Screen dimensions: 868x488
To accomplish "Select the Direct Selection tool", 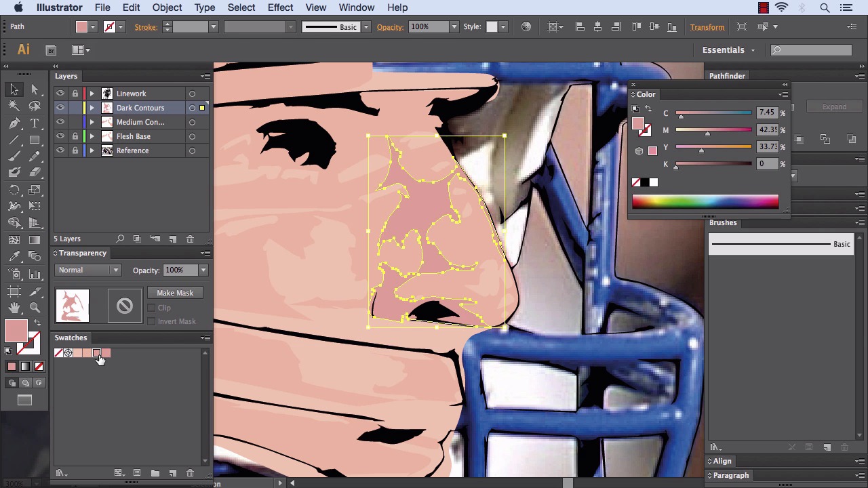I will 35,89.
